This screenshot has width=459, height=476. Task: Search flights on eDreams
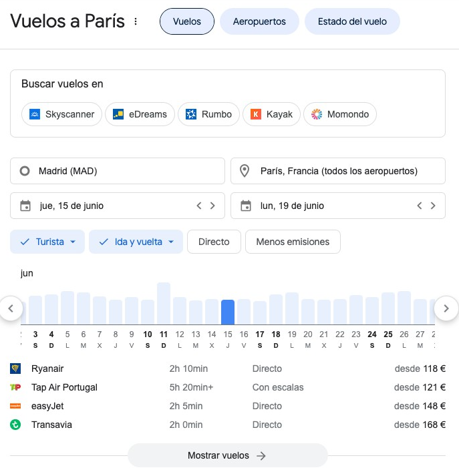(140, 114)
